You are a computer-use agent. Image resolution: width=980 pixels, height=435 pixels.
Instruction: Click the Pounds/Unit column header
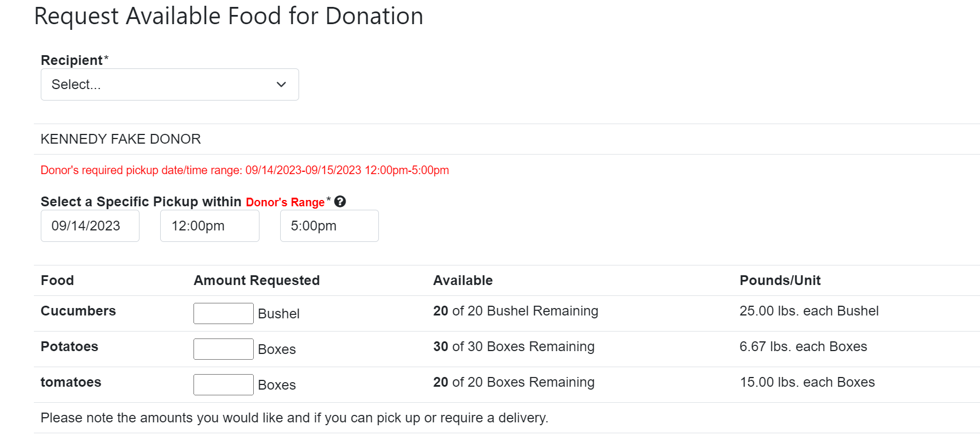tap(780, 280)
